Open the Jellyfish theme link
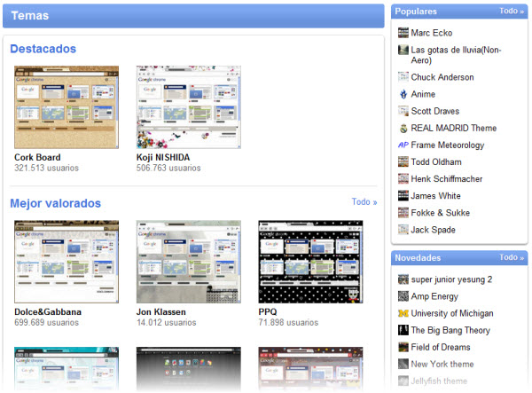This screenshot has width=532, height=393. click(439, 381)
